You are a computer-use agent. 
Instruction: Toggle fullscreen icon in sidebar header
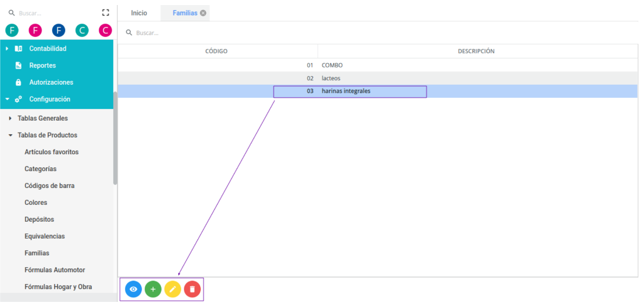[105, 13]
